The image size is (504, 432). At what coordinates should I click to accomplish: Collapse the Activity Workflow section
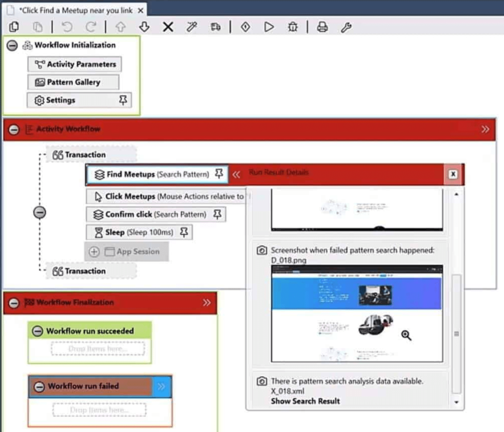[x=13, y=130]
